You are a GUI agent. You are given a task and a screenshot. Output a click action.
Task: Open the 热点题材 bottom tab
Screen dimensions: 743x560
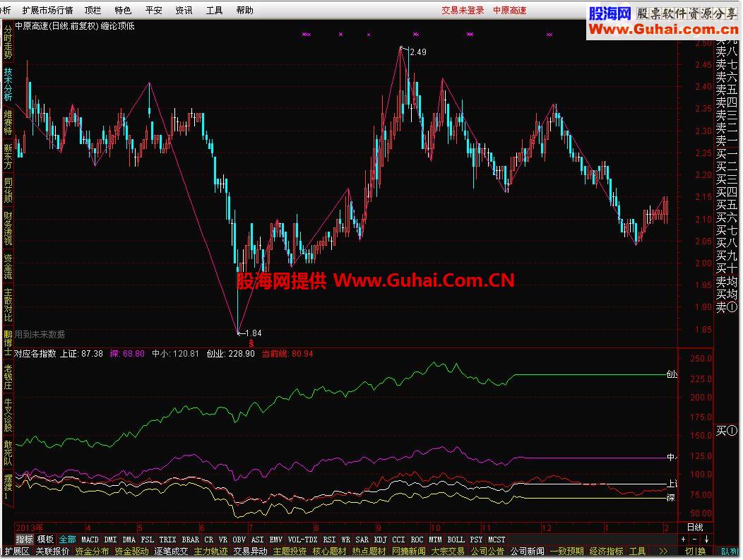(369, 552)
